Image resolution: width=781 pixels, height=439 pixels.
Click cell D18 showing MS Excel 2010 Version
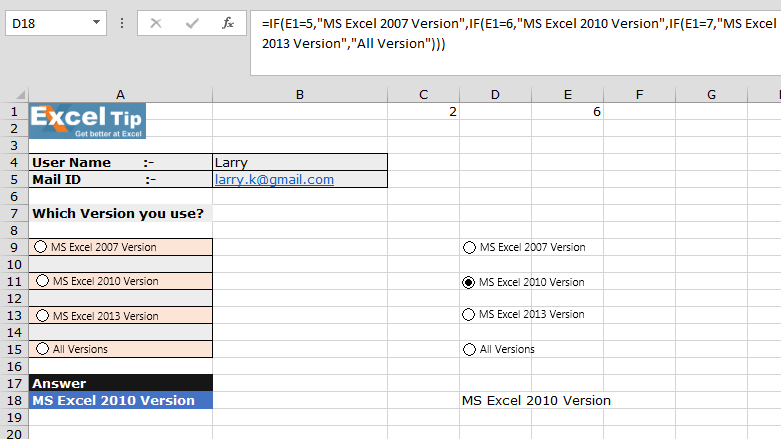[495, 400]
